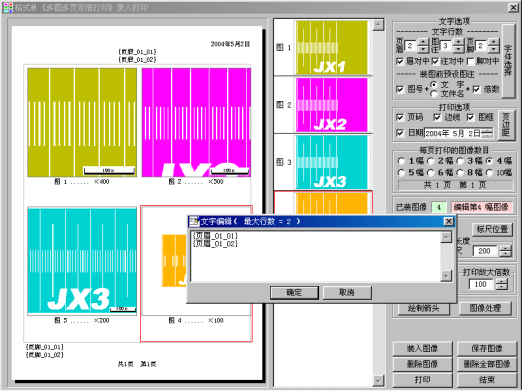This screenshot has width=522, height=391.
Task: Click the 打印放大倍数 value field showing 100
Action: point(481,284)
